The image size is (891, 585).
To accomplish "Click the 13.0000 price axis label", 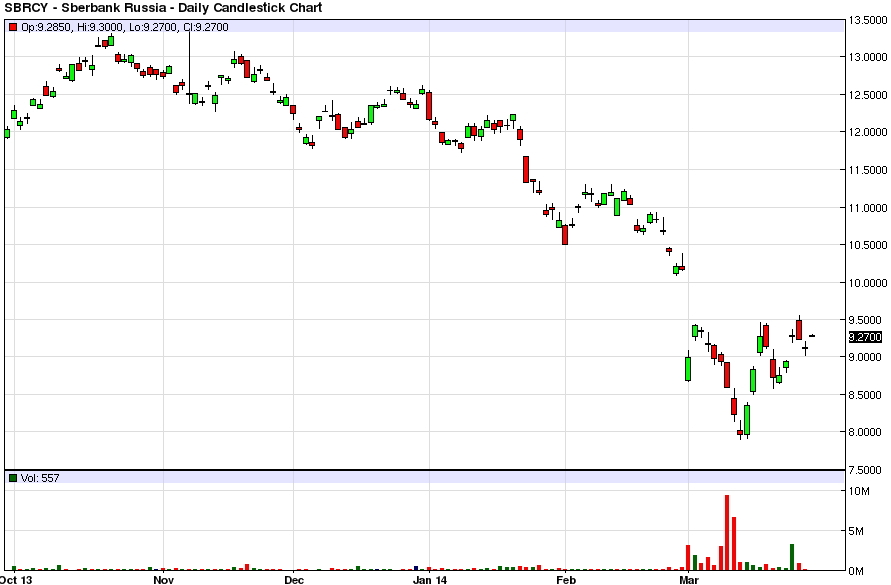I will (867, 57).
